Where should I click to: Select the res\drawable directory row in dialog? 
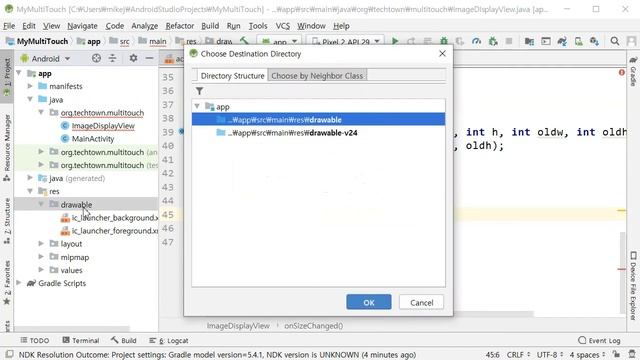pos(318,120)
